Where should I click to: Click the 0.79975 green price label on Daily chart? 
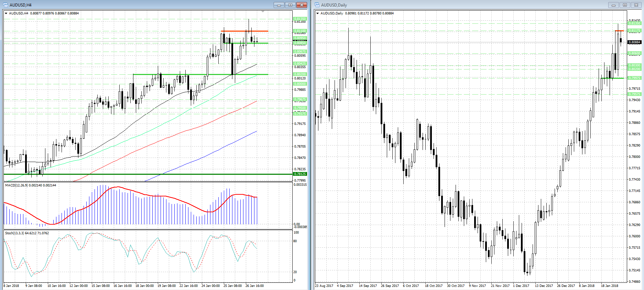point(634,78)
